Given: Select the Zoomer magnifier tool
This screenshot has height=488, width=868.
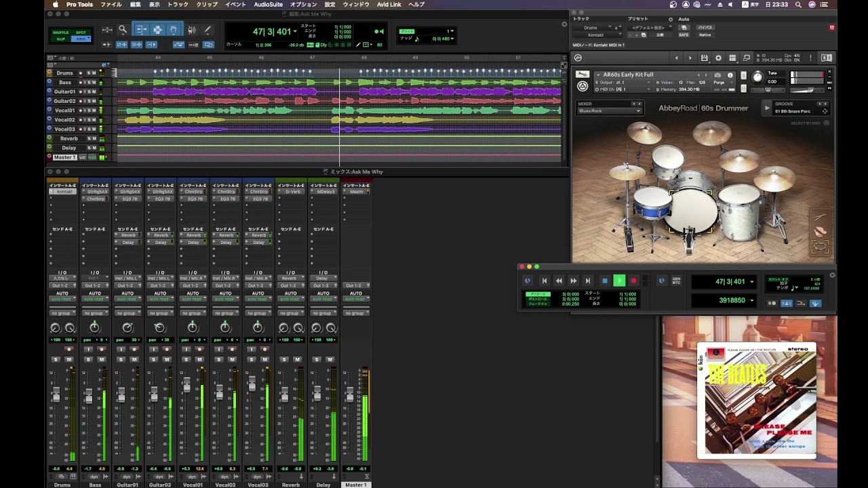Looking at the screenshot, I should click(x=123, y=30).
